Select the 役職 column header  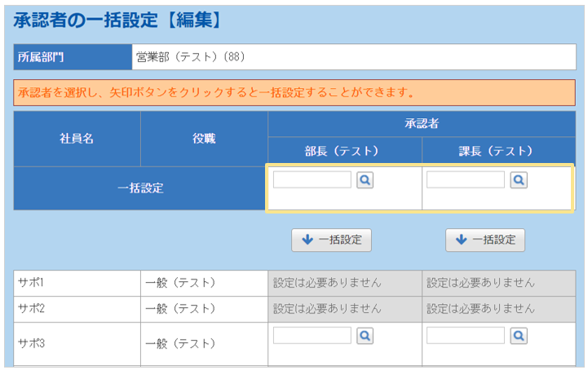point(204,139)
